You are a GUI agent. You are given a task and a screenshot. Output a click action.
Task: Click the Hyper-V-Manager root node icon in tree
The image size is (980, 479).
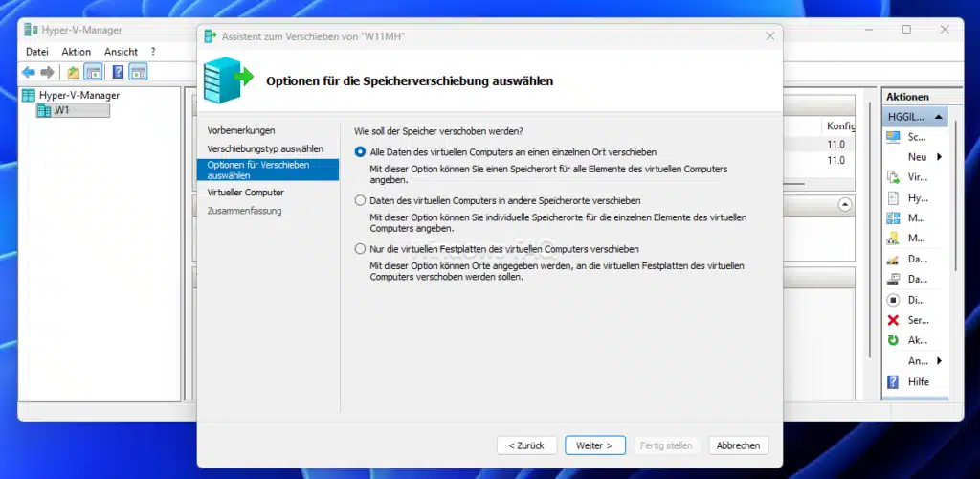tap(28, 95)
